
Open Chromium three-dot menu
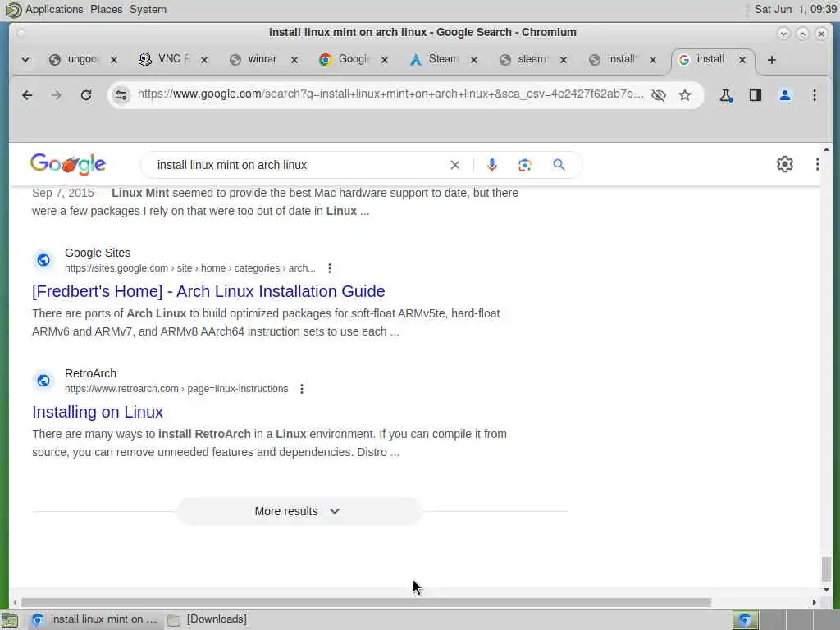[815, 95]
